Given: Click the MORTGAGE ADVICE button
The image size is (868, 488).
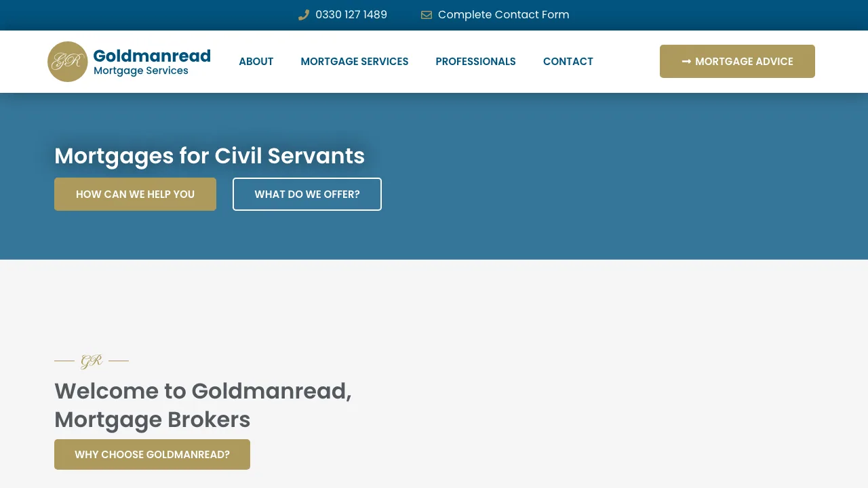Looking at the screenshot, I should [x=737, y=61].
